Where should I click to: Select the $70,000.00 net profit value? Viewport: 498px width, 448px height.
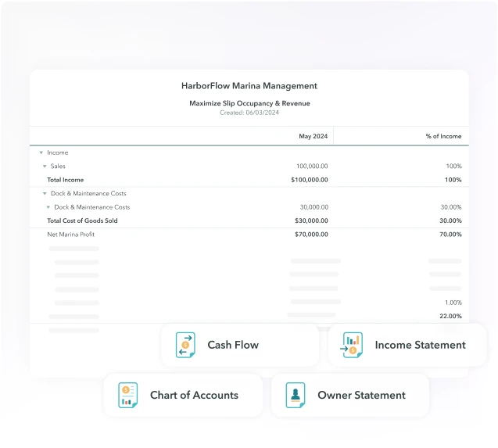coord(311,235)
